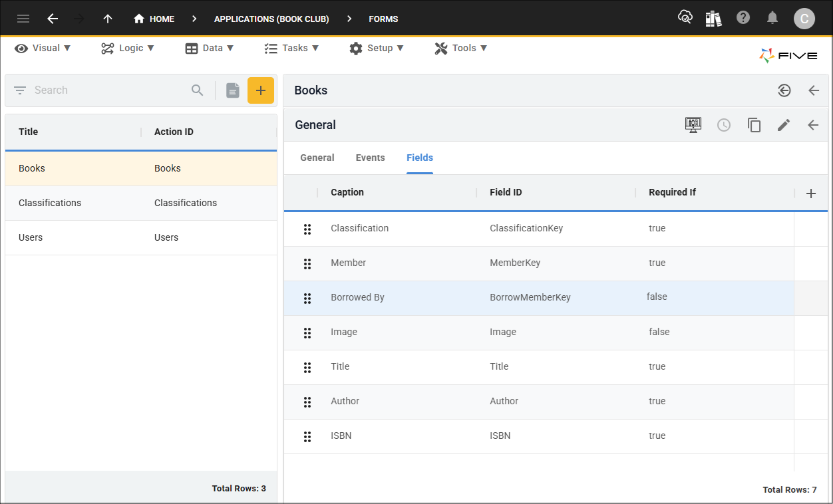
Task: Click the drag handle on the Classification row
Action: (x=307, y=229)
